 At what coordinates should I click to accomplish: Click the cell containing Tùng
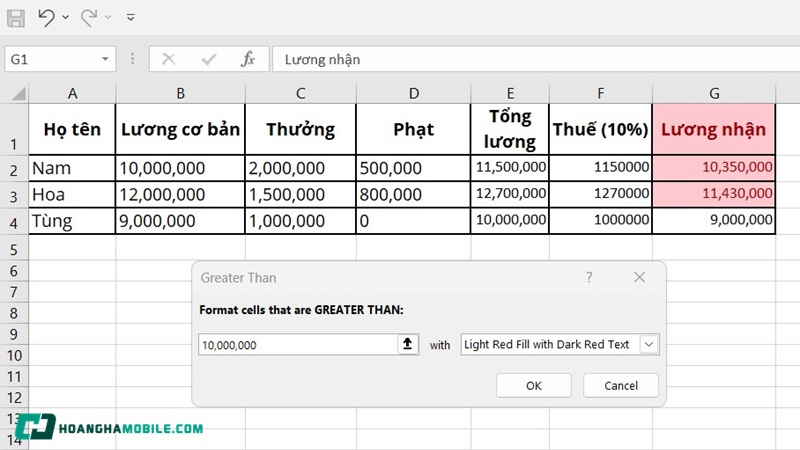72,221
